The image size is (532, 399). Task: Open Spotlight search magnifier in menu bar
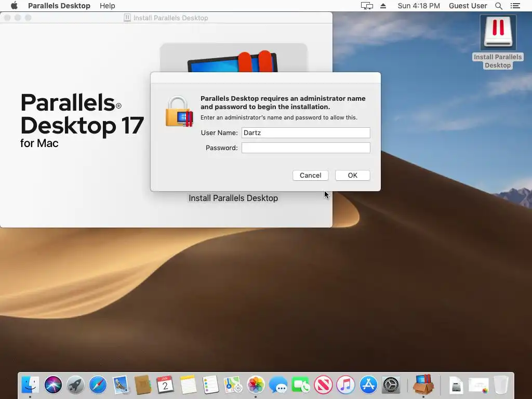coord(498,6)
